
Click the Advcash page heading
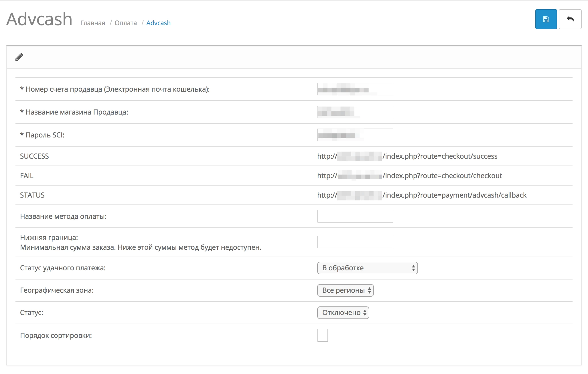[x=40, y=19]
